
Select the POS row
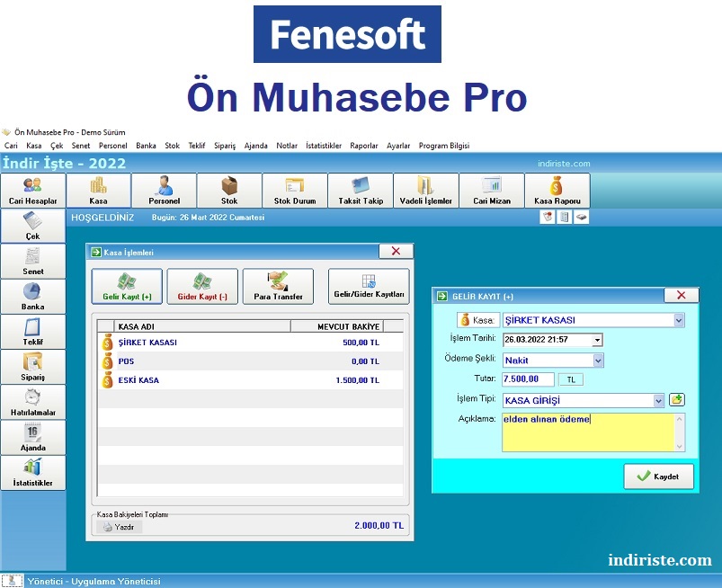tap(251, 361)
